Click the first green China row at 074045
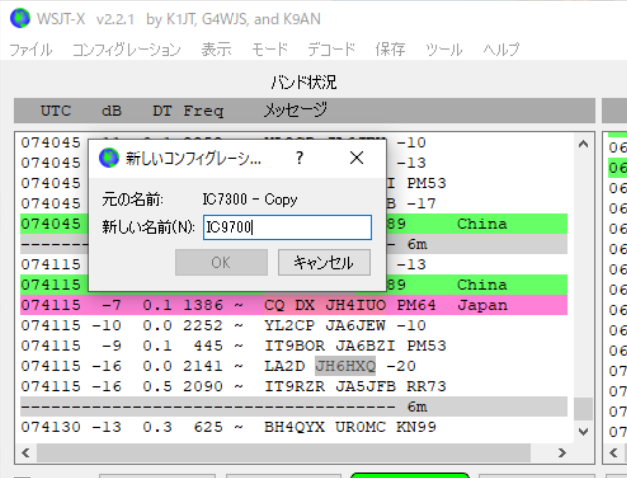 tap(294, 224)
